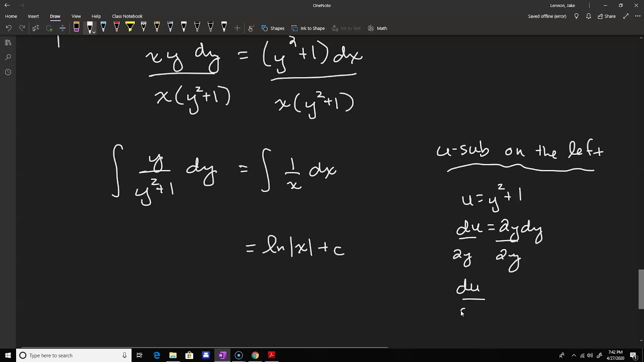Click the Lennon, Jake account name

pos(562,6)
